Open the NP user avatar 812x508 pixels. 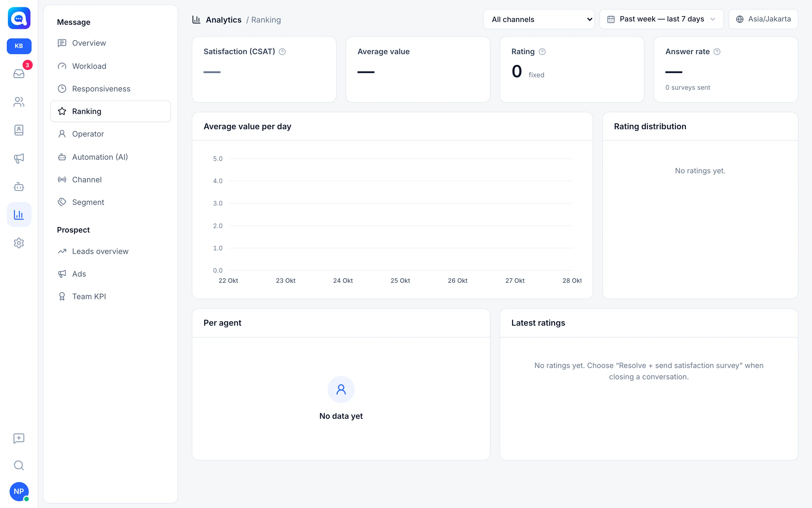(x=19, y=492)
